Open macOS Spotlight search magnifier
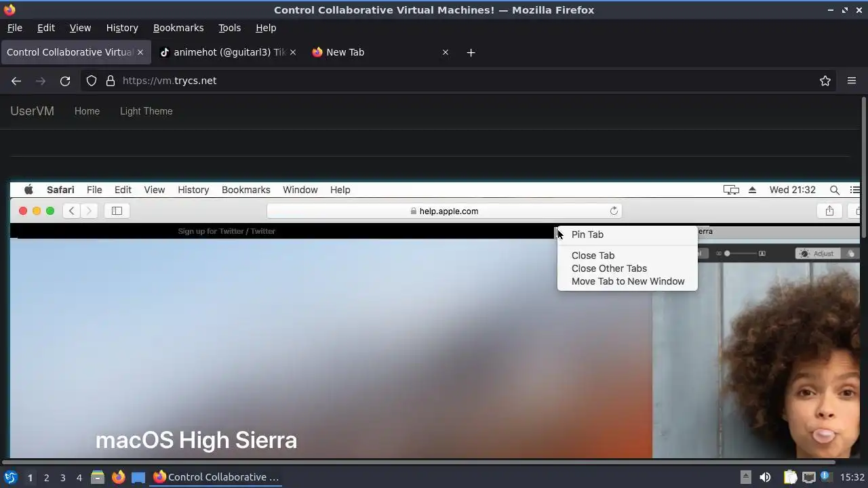 [x=835, y=190]
